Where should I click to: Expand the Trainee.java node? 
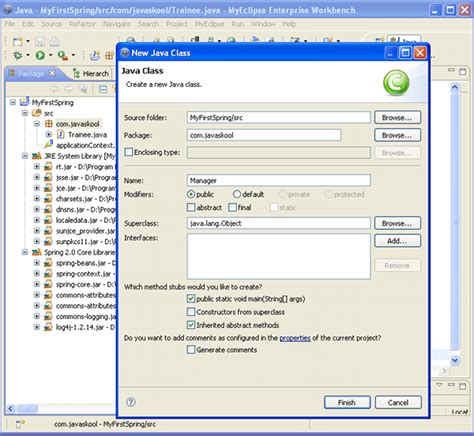[49, 134]
